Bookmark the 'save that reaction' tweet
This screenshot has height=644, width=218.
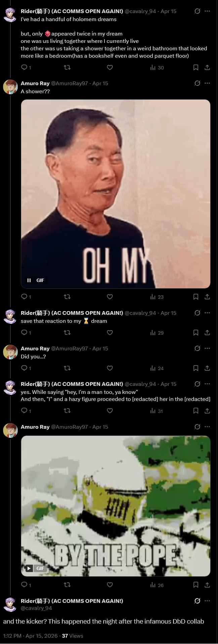(x=196, y=333)
